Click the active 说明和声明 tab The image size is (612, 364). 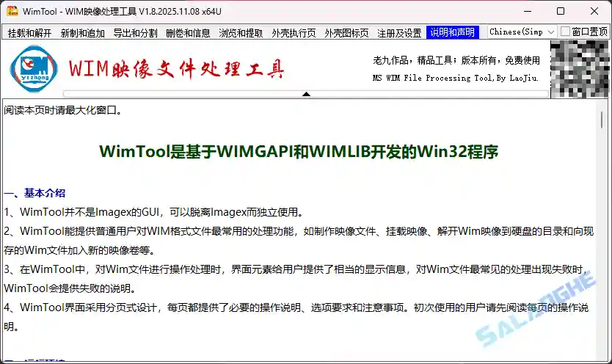click(452, 32)
